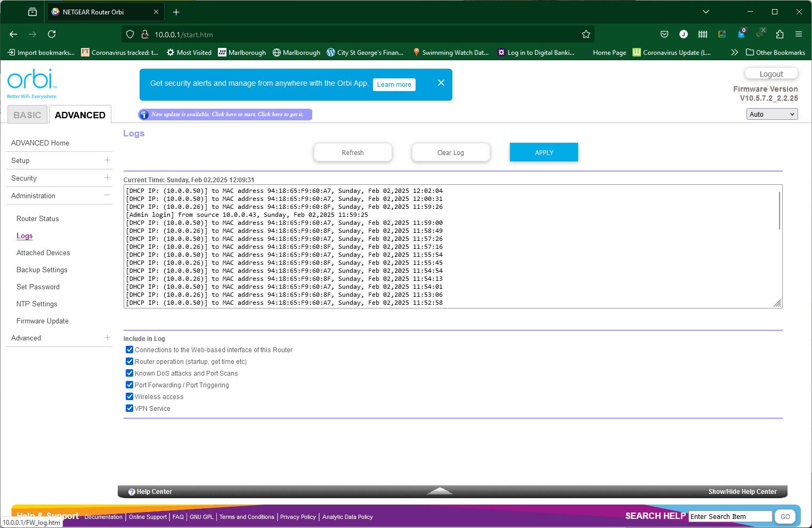Image resolution: width=812 pixels, height=528 pixels.
Task: Open the Auto language dropdown
Action: click(x=772, y=115)
